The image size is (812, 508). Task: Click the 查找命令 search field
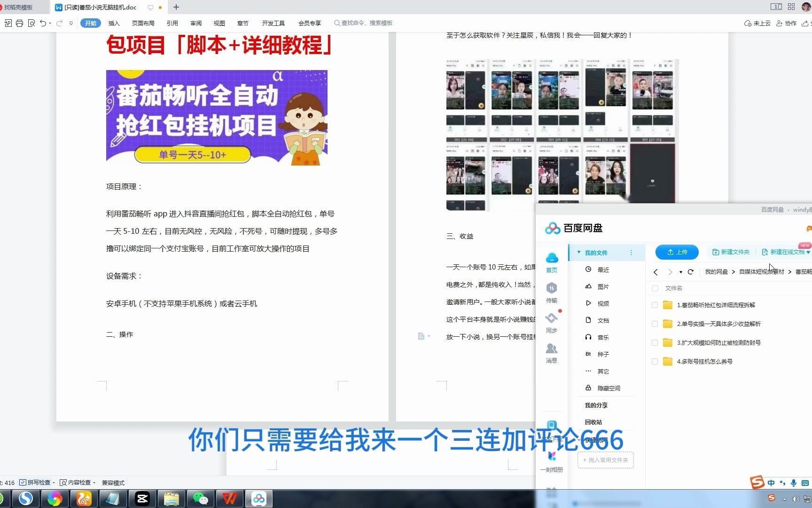[363, 23]
